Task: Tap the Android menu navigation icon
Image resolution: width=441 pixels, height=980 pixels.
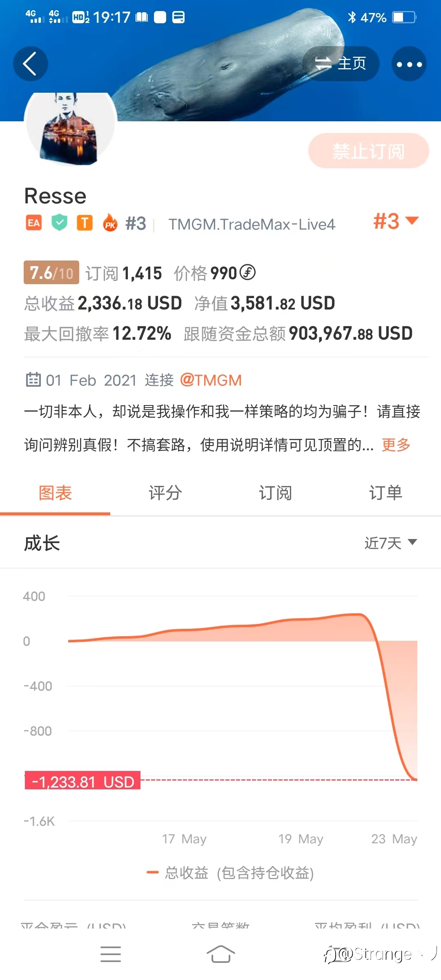Action: 111,954
